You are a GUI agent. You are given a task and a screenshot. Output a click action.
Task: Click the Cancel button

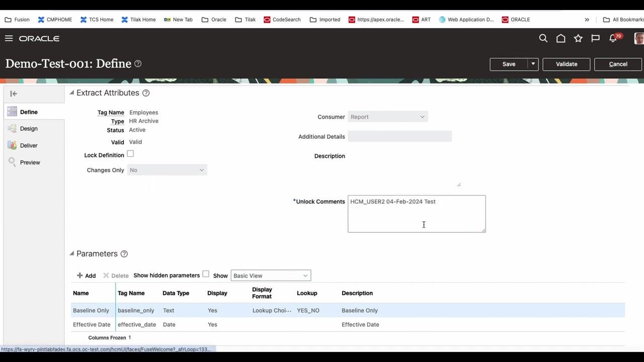(x=618, y=64)
